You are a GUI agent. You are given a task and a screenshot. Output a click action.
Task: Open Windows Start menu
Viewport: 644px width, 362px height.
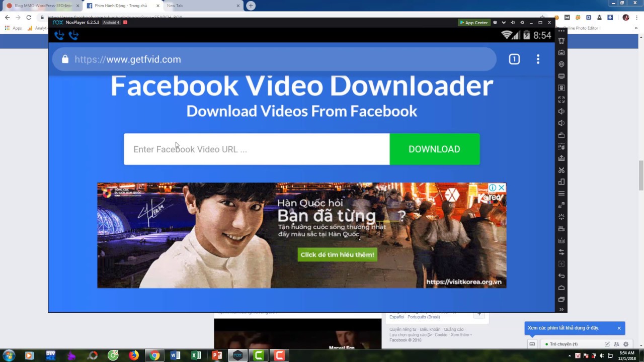click(x=9, y=355)
